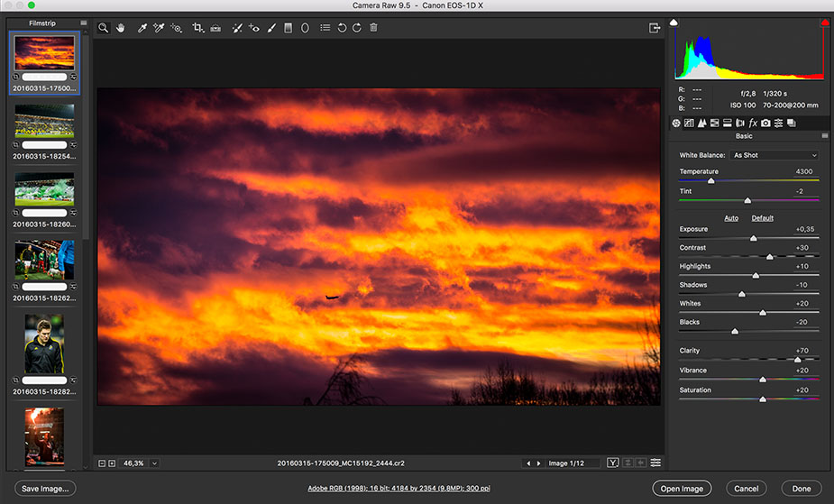Select the Adjustment Brush tool
834x504 pixels.
(x=271, y=29)
